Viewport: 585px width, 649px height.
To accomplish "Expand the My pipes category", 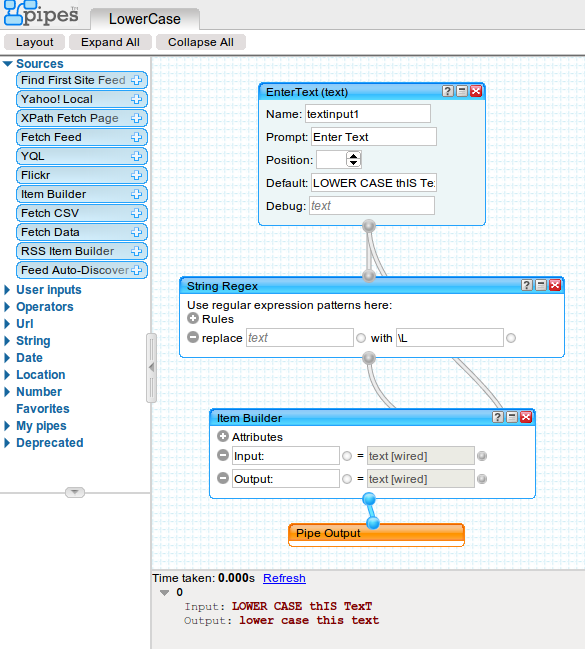I will pos(7,425).
